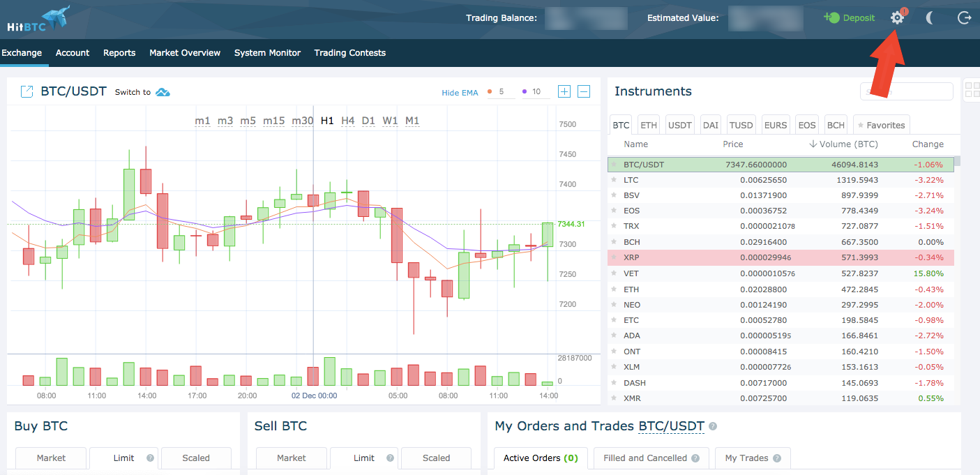Select the XLM instrument row
This screenshot has width=980, height=475.
tap(781, 367)
